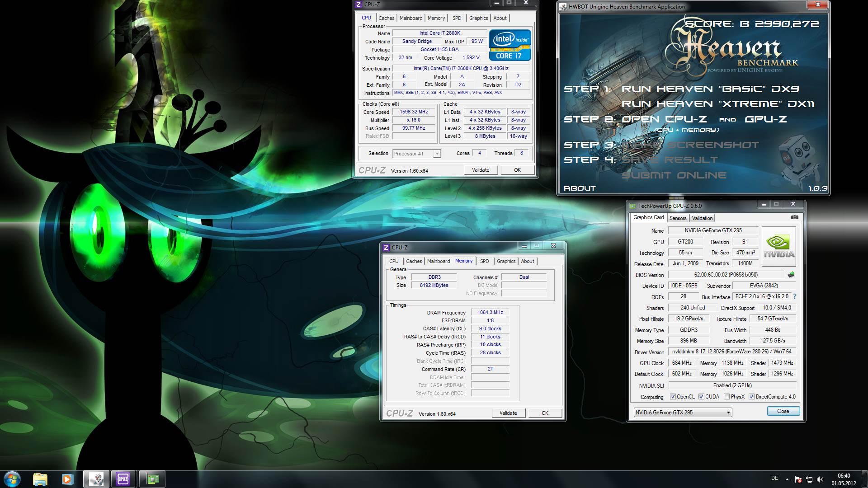
Task: Run Heaven "Basic" DX9 benchmark
Action: (x=710, y=89)
